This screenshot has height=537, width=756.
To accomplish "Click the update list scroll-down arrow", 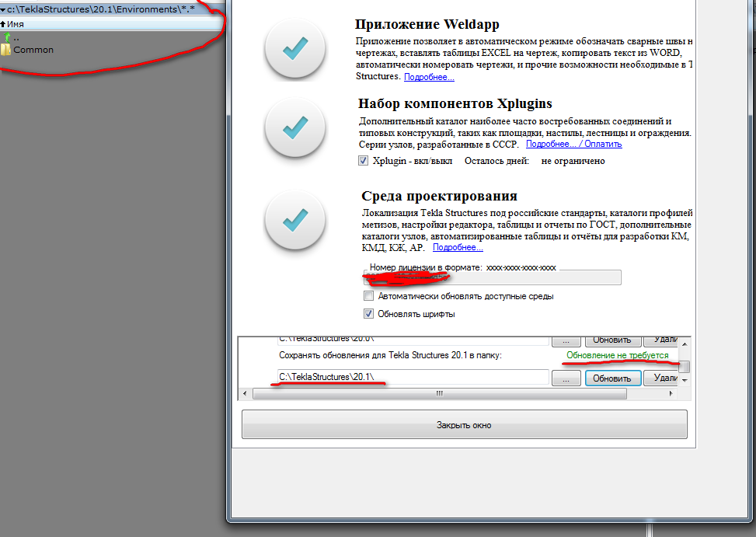I will pos(685,380).
